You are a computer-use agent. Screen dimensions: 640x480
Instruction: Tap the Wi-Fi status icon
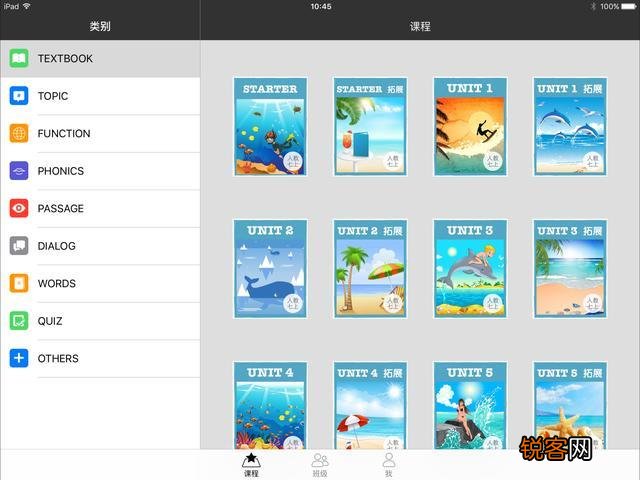click(27, 6)
